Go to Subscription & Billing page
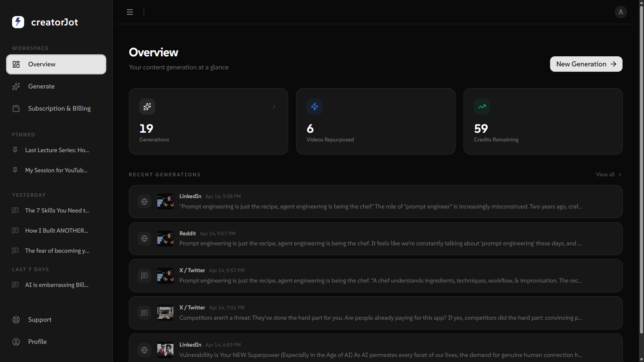Screen dimensions: 644x362 pos(59,109)
